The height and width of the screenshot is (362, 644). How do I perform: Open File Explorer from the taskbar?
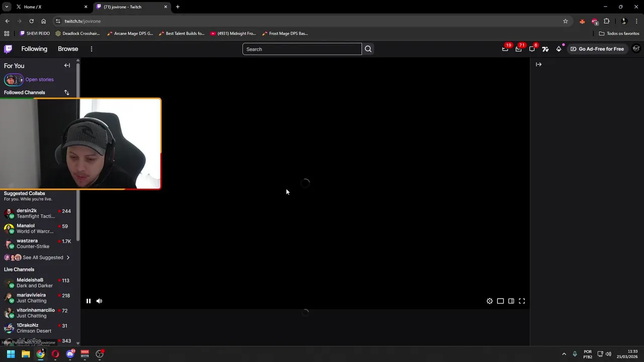(x=26, y=354)
